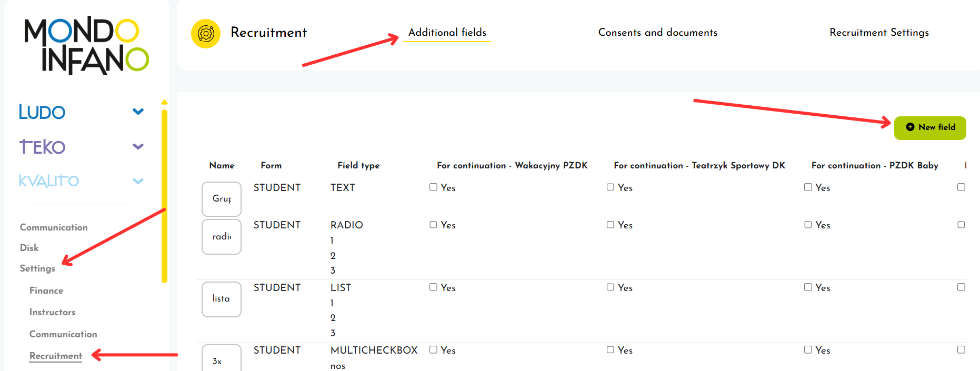Image resolution: width=980 pixels, height=371 pixels.
Task: Check PZDK Baby for the LIST row
Action: point(808,287)
